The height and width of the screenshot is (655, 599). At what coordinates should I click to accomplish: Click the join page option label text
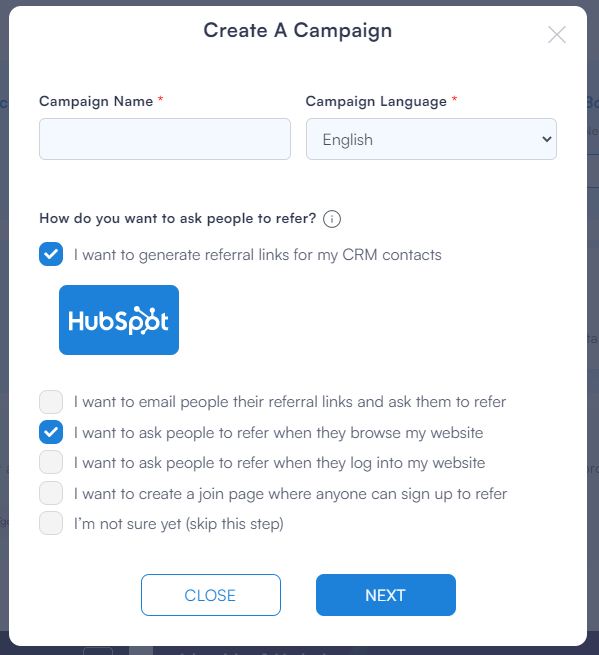pyautogui.click(x=290, y=494)
